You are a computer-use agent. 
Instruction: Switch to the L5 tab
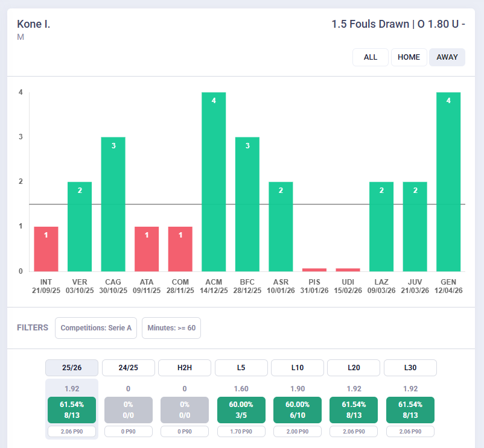[241, 368]
